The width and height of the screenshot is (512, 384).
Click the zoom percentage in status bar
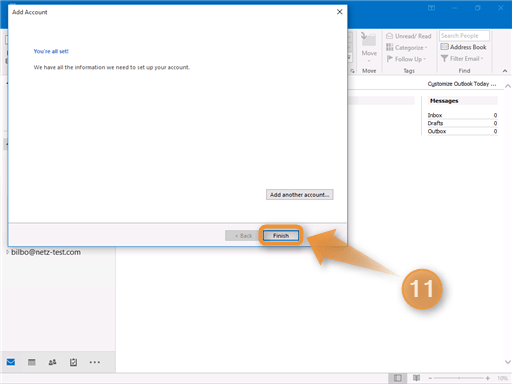(x=502, y=378)
